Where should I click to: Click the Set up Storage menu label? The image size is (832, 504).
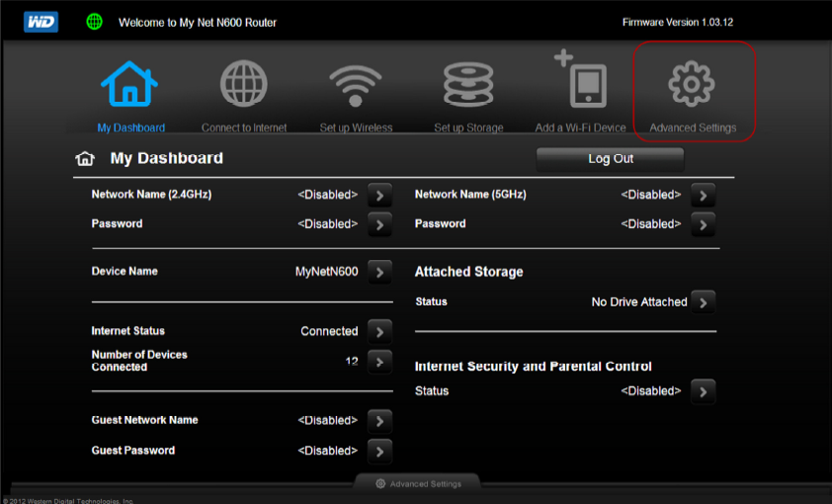pos(468,127)
